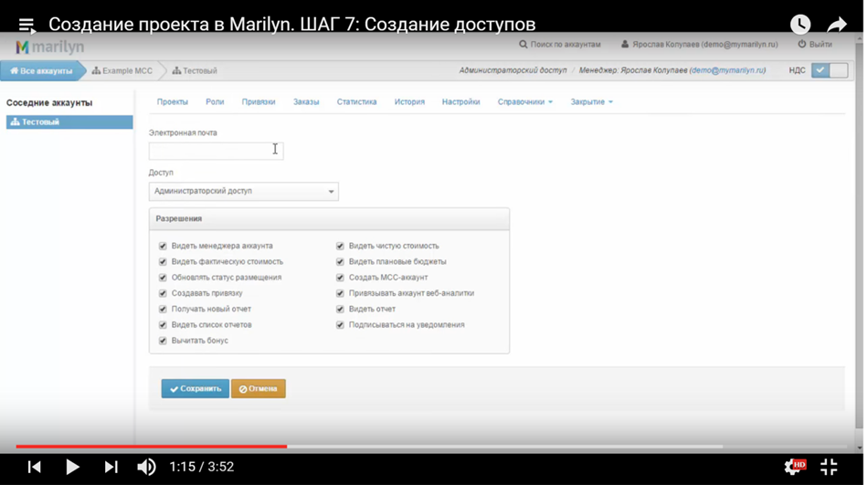This screenshot has width=868, height=485.
Task: Uncheck Подписываться на уведомления
Action: click(x=340, y=324)
